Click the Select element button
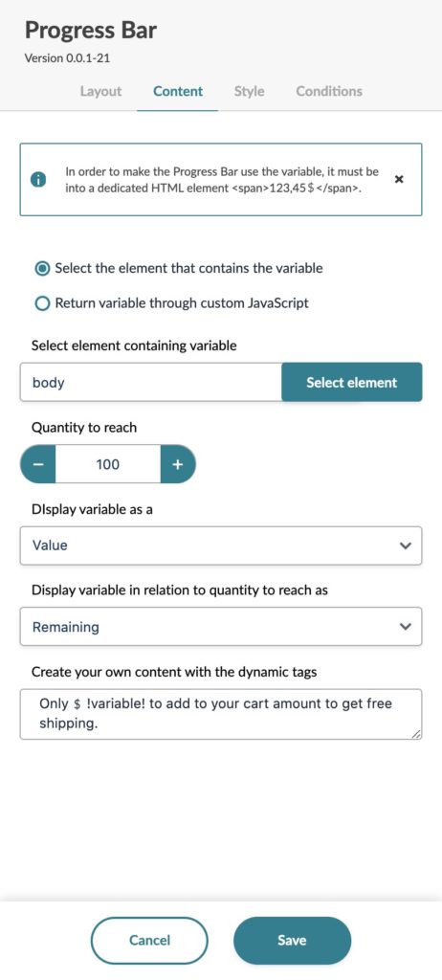The height and width of the screenshot is (980, 442). [x=351, y=383]
